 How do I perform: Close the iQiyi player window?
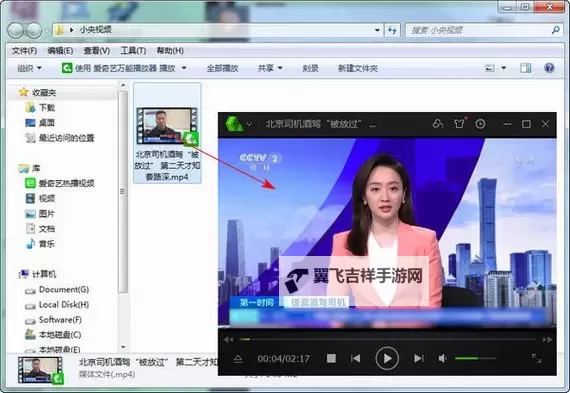[x=545, y=124]
